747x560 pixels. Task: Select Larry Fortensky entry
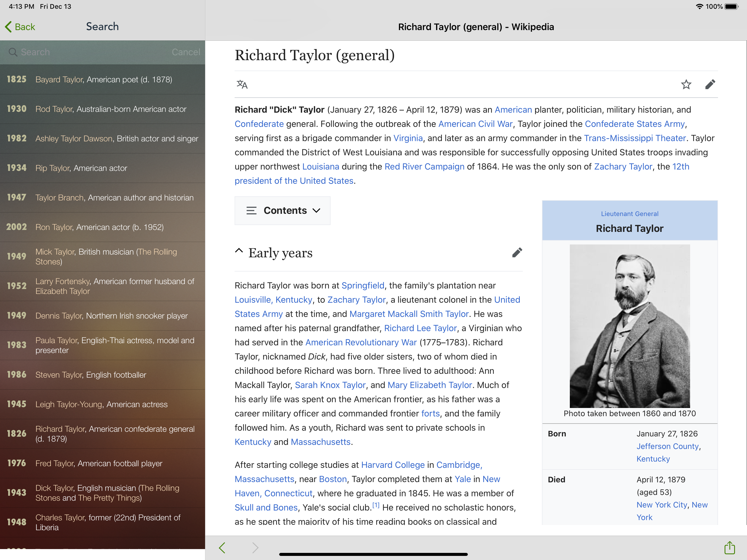[x=102, y=286]
